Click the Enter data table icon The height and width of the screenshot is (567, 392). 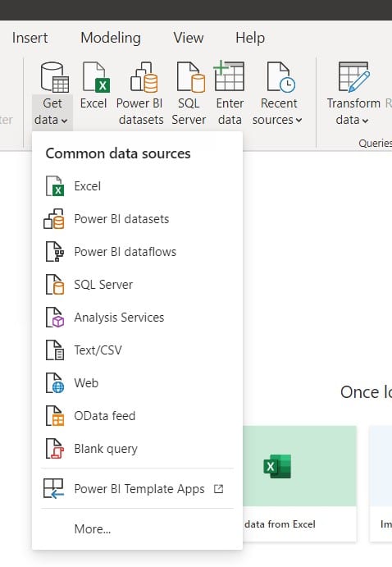point(229,76)
